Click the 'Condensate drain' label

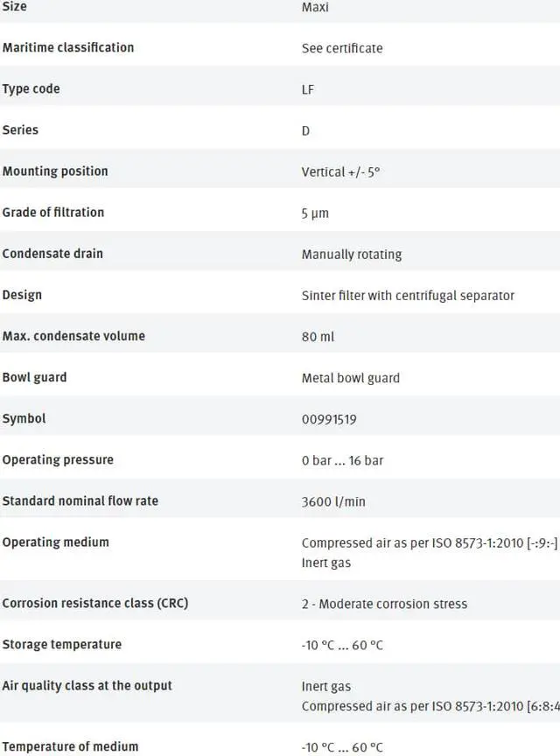pos(52,253)
